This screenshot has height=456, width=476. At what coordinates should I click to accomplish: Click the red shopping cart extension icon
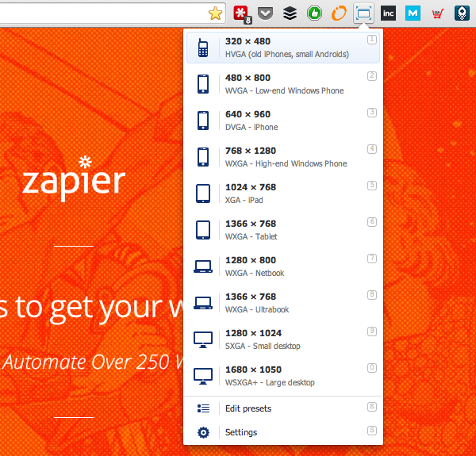click(x=437, y=13)
